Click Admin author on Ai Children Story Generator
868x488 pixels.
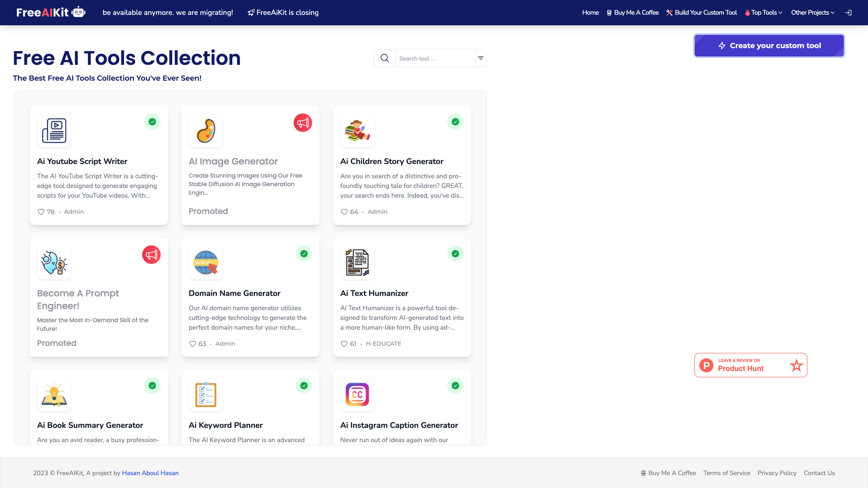coord(377,212)
